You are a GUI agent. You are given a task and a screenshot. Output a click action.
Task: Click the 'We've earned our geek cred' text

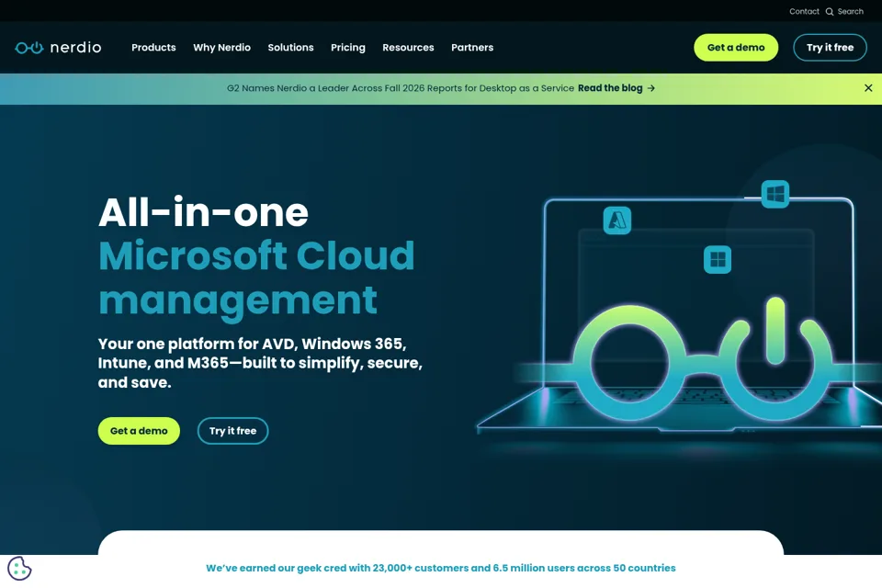(x=440, y=568)
